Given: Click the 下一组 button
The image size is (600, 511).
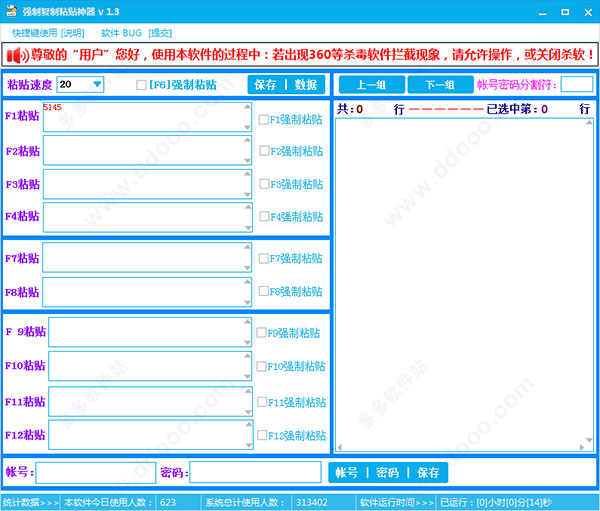Looking at the screenshot, I should (440, 85).
